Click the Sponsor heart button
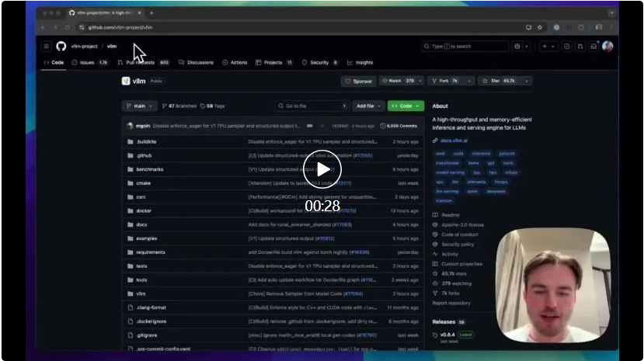Image resolution: width=644 pixels, height=361 pixels. 359,82
